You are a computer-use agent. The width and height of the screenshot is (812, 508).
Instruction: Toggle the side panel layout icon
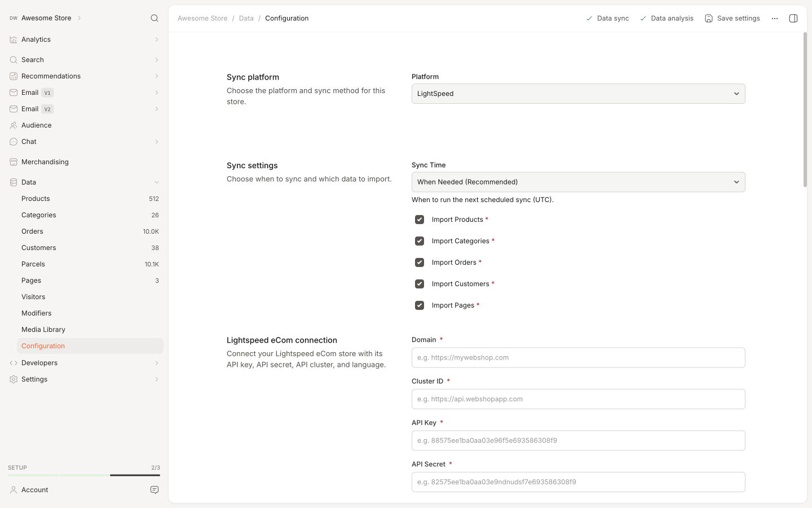pyautogui.click(x=793, y=19)
